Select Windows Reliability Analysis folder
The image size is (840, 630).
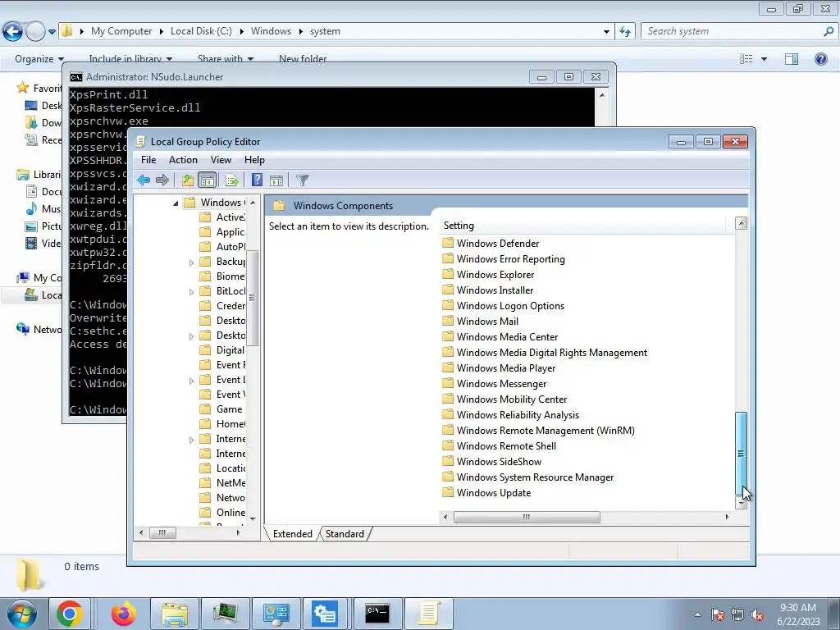point(511,414)
